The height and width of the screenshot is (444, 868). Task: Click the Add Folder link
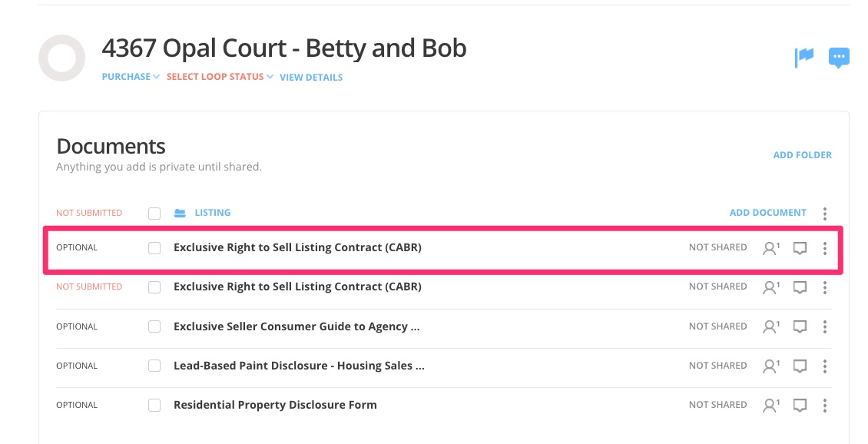[x=802, y=155]
